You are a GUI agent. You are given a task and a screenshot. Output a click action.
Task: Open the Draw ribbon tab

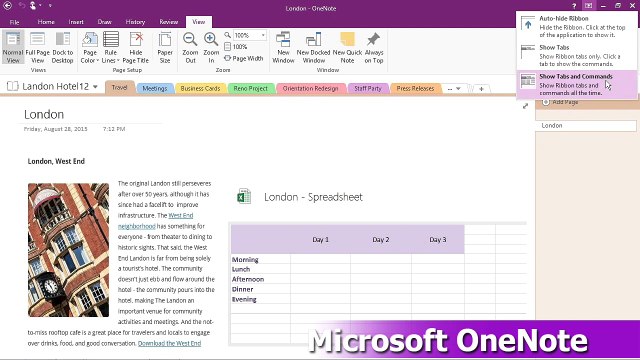(104, 22)
